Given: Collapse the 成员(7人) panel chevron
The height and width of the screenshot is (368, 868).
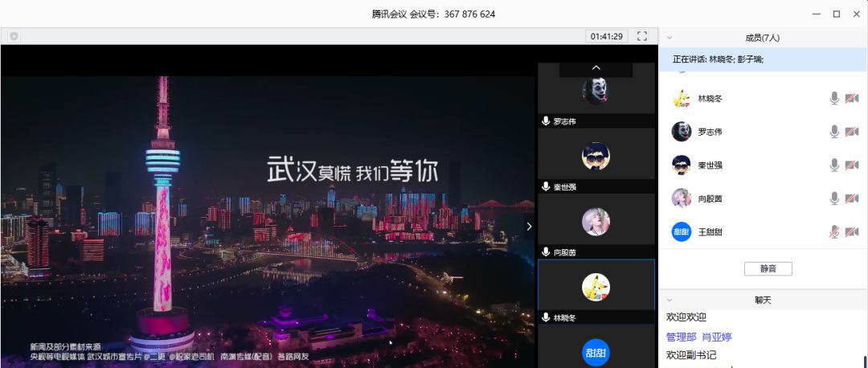Looking at the screenshot, I should click(x=669, y=39).
